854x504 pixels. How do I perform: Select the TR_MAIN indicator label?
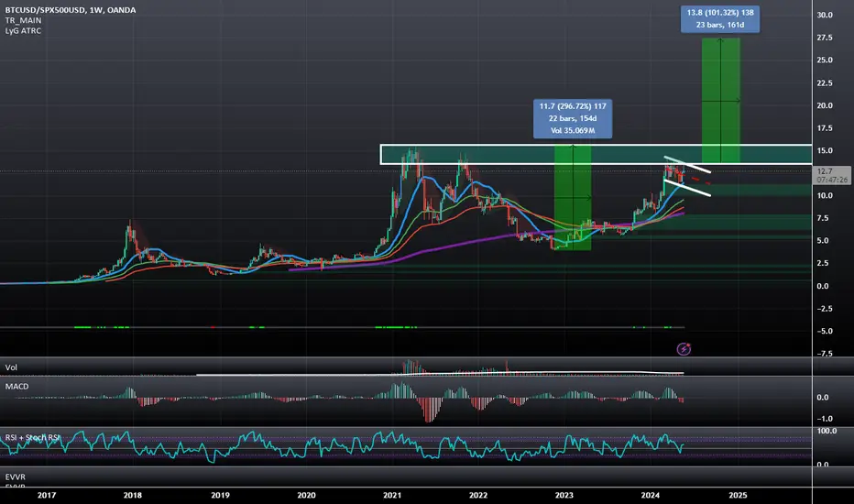pyautogui.click(x=23, y=20)
